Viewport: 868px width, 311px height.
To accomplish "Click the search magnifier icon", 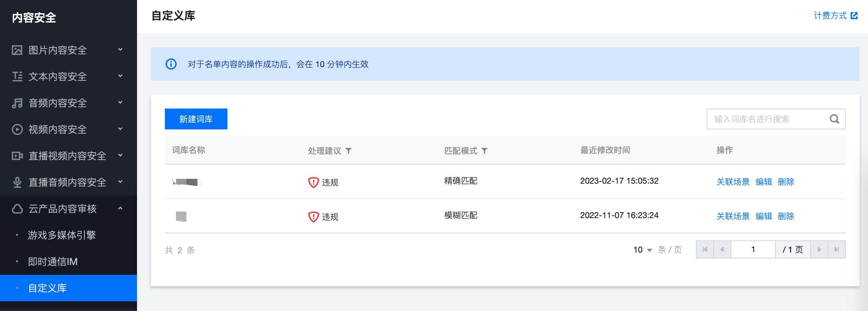I will (834, 119).
